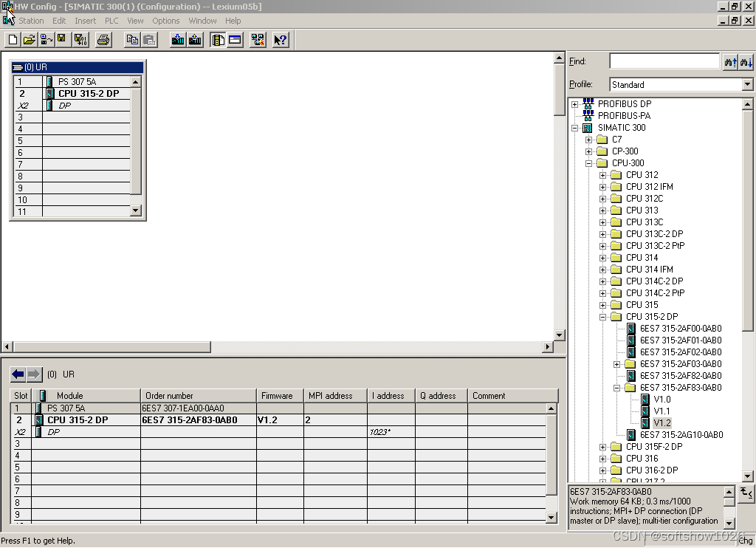
Task: Expand the CPU 316-2 DP folder
Action: [x=602, y=470]
